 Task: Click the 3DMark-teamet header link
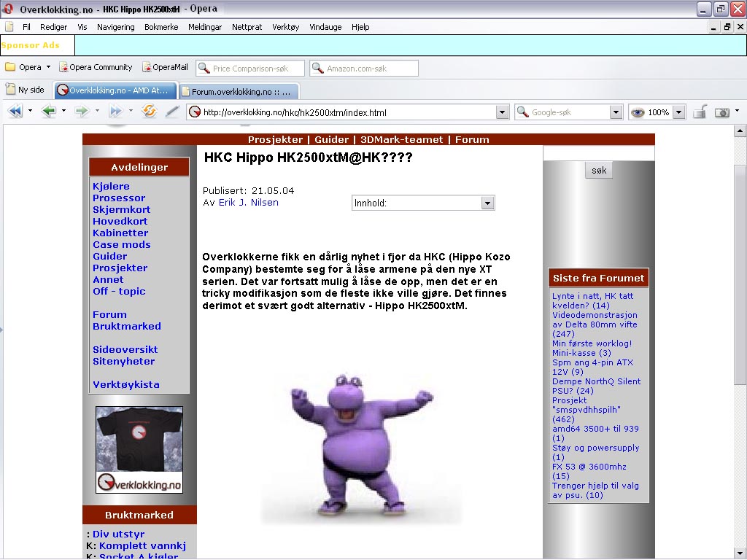pos(402,139)
